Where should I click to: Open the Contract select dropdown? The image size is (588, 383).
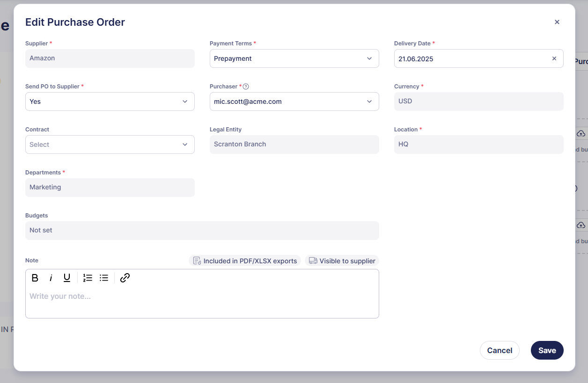[x=110, y=145]
